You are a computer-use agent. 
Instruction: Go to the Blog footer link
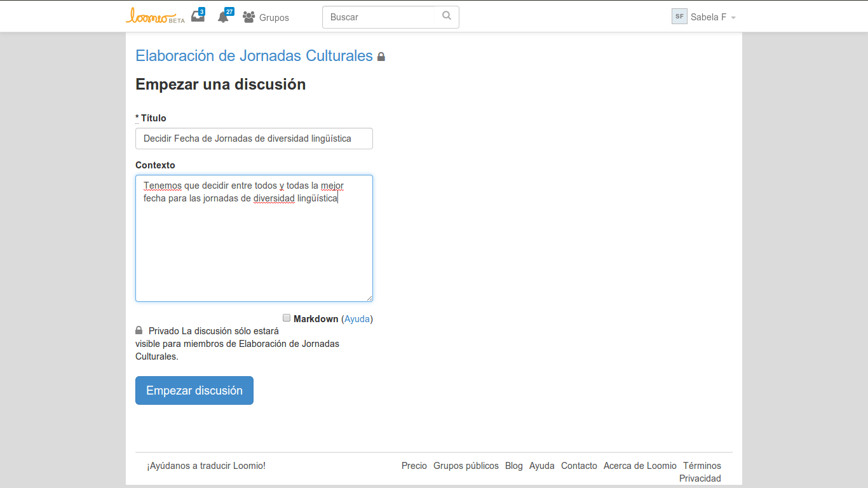click(513, 466)
